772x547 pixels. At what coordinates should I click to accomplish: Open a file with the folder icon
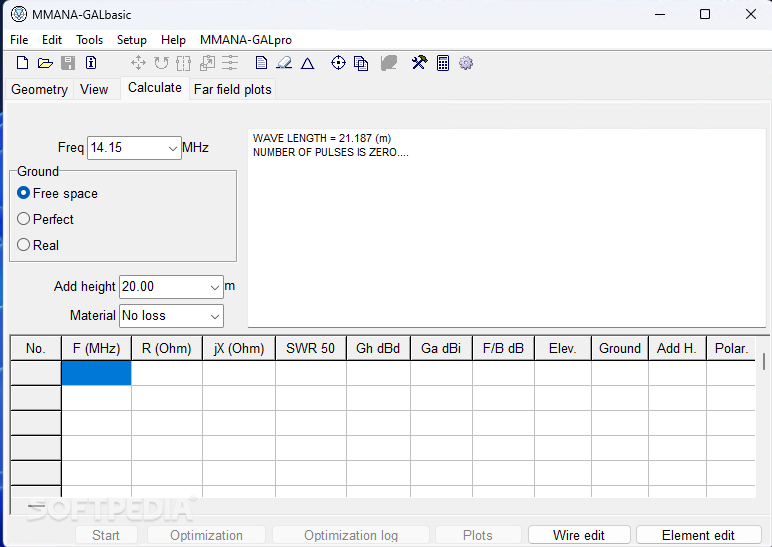tap(45, 63)
